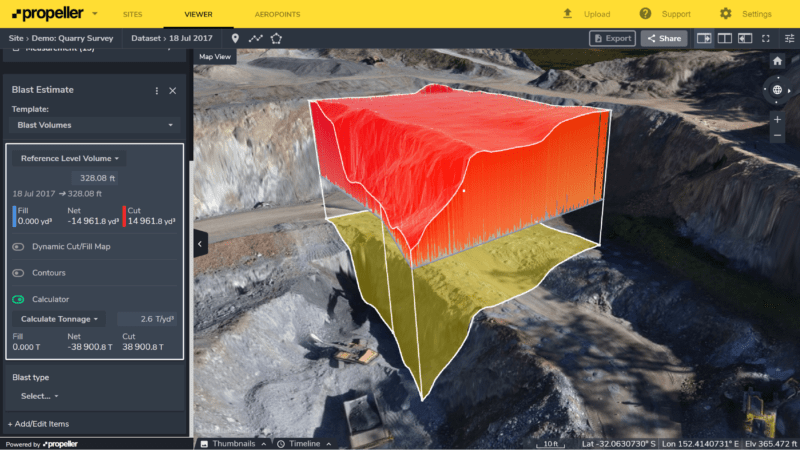Screen dimensions: 800x450
Task: Open the SITES tab
Action: pos(133,14)
